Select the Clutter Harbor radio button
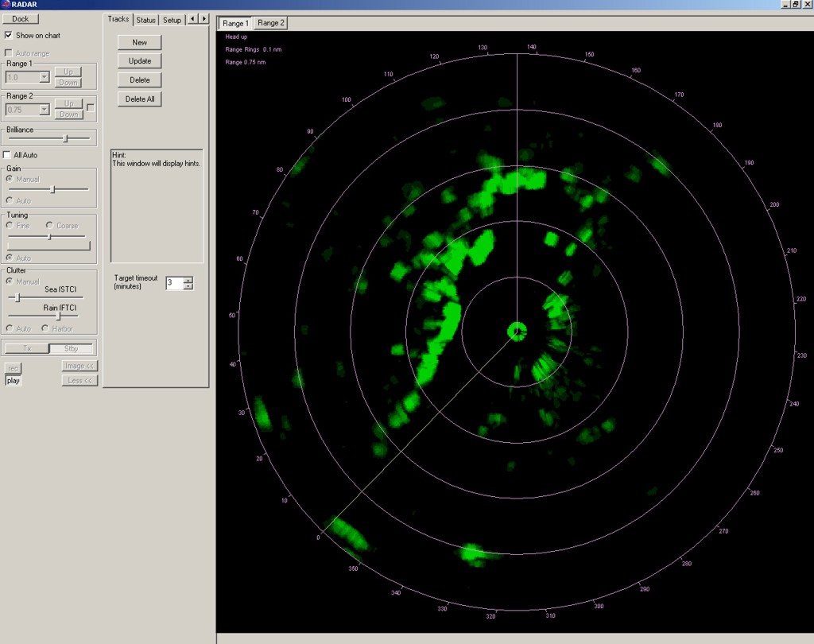 [45, 328]
